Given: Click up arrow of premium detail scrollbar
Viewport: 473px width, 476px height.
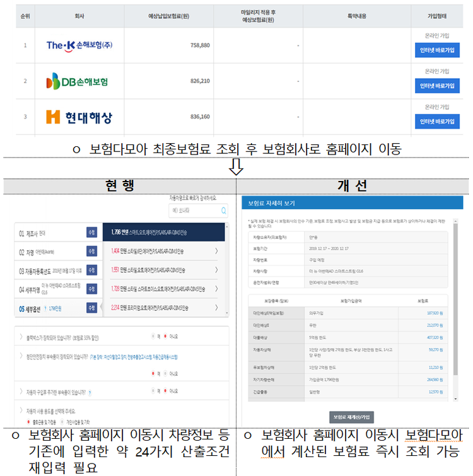Looking at the screenshot, I should pyautogui.click(x=455, y=221).
